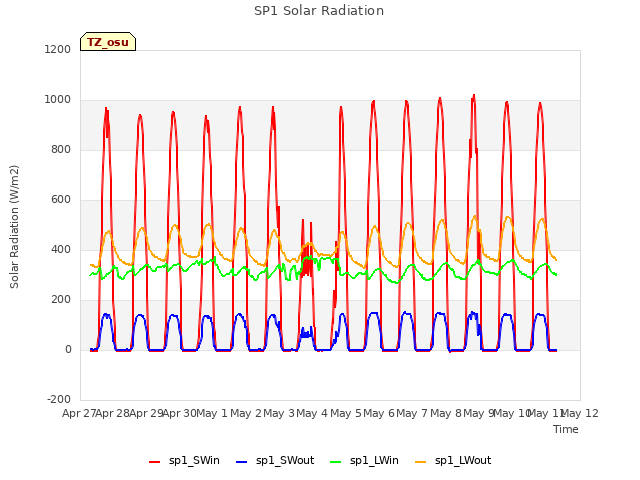Click the 1200 y-axis label
This screenshot has height=480, width=640.
(58, 49)
